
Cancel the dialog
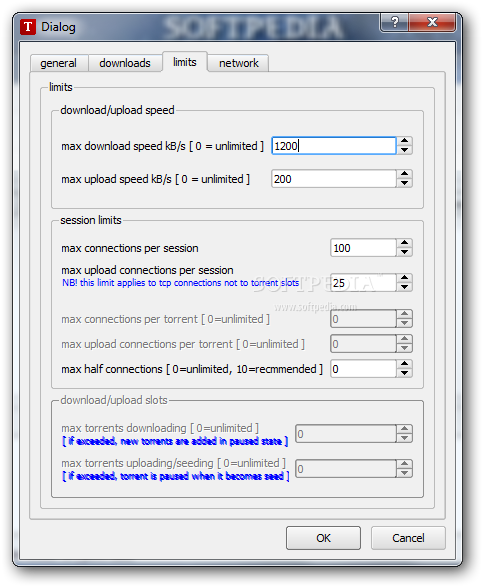[408, 538]
